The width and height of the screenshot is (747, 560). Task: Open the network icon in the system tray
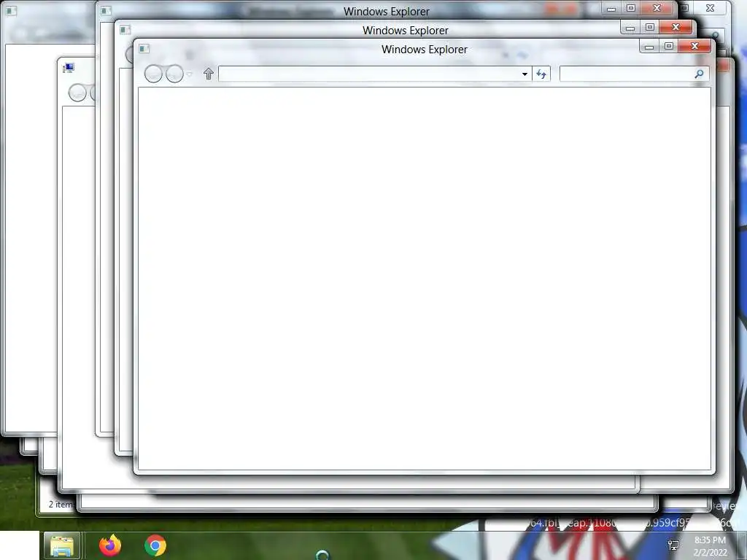point(673,545)
